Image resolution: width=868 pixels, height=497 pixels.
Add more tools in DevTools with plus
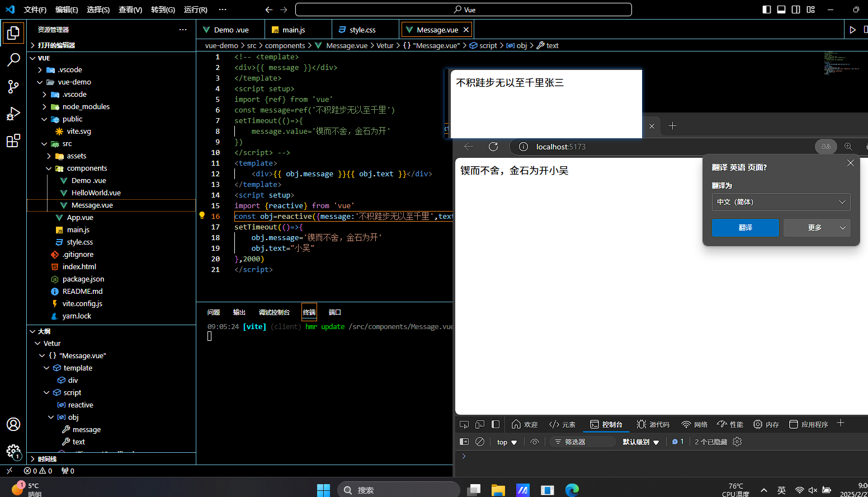coord(841,423)
